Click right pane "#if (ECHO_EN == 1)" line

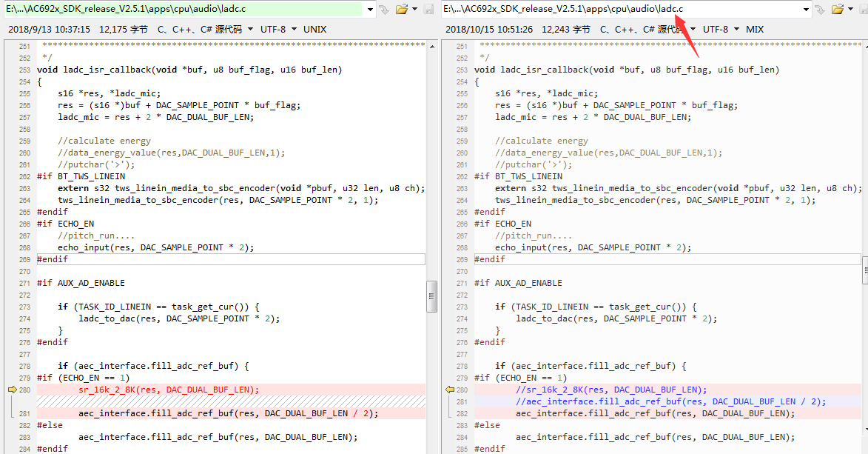[x=521, y=378]
